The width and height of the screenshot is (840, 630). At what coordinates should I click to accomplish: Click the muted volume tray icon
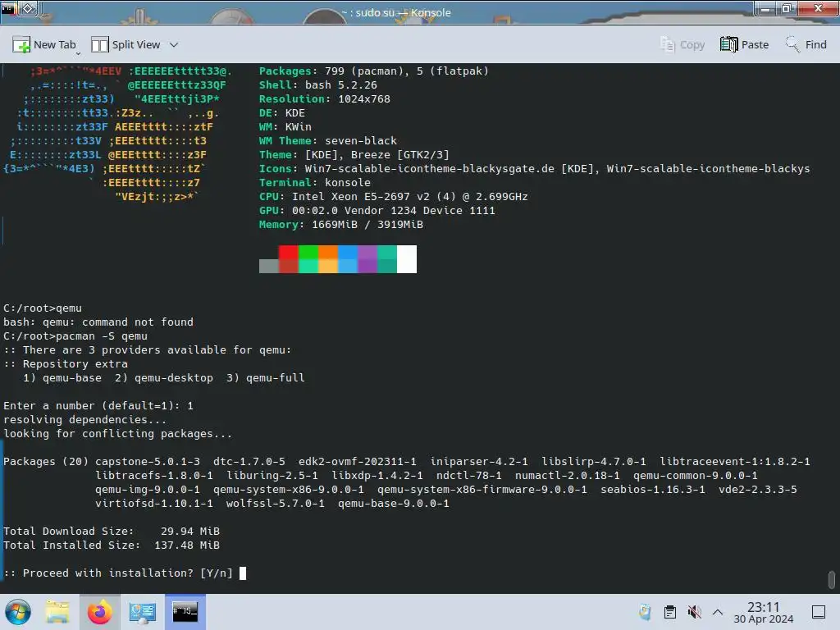point(694,612)
